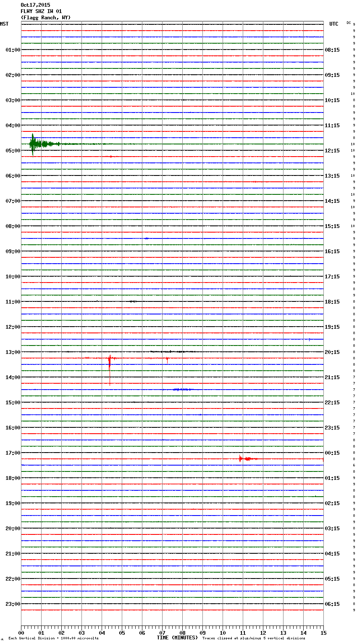Click the 16:15 UTC time label
The width and height of the screenshot is (357, 644).
[x=332, y=251]
